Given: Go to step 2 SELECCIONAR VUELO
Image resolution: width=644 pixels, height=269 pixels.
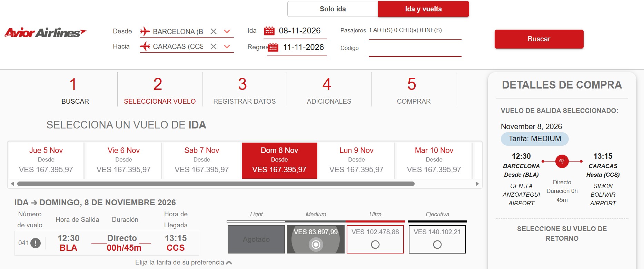Looking at the screenshot, I should tap(160, 91).
